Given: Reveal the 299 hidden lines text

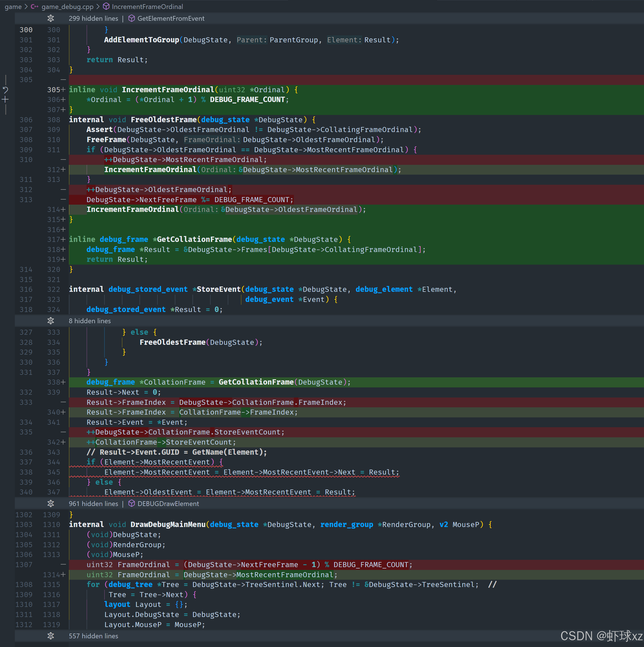Looking at the screenshot, I should pyautogui.click(x=93, y=19).
